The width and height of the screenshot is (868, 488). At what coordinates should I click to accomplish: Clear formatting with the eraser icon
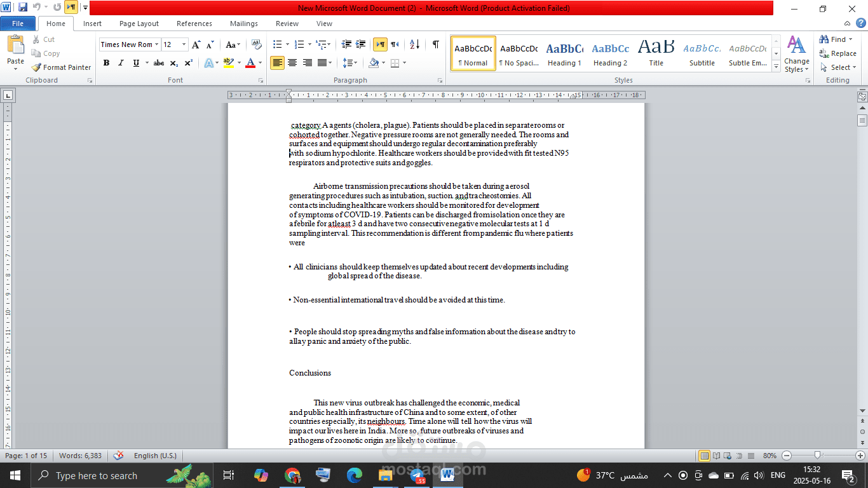[256, 44]
